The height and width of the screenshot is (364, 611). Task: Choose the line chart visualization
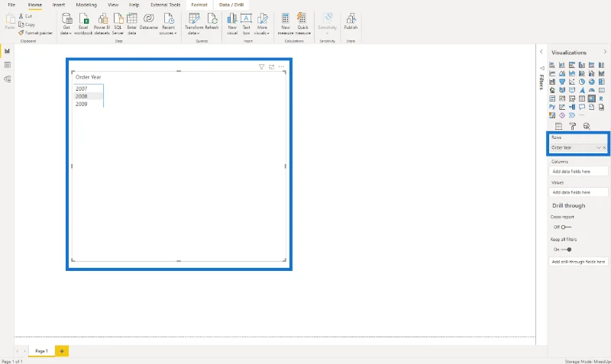552,73
